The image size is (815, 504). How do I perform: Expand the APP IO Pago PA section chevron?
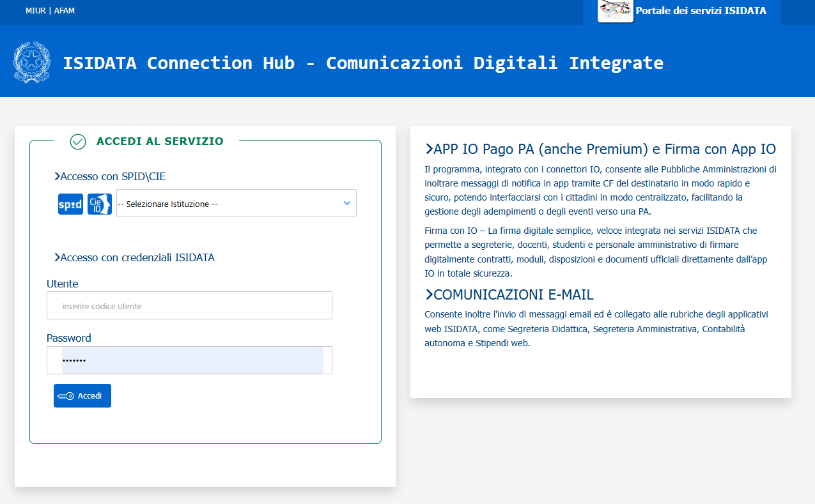428,148
